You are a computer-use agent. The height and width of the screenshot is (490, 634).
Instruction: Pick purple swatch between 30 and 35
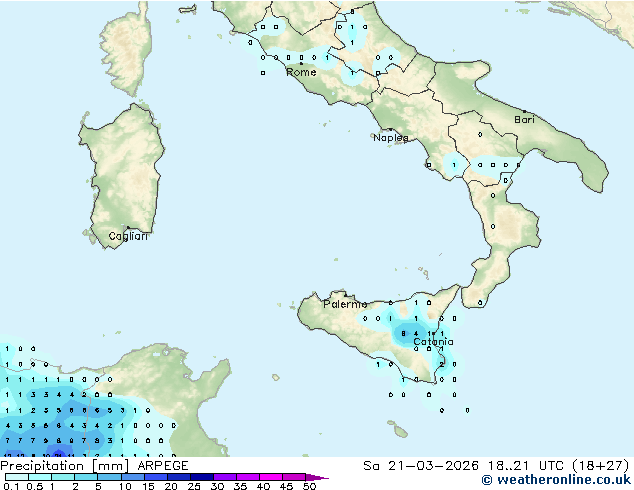coord(225,477)
